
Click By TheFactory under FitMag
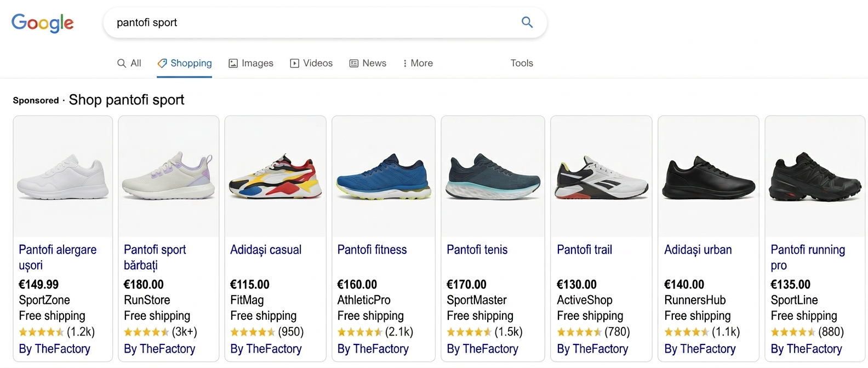266,349
